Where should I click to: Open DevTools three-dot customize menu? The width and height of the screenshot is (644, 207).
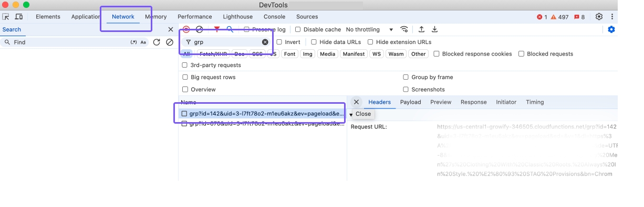[x=612, y=17]
